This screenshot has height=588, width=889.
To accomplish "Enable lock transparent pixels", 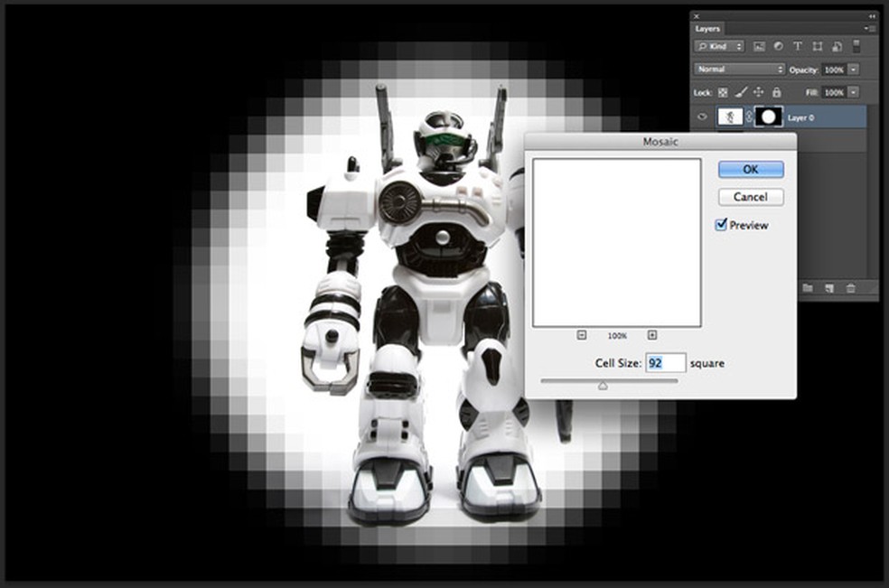I will (723, 92).
